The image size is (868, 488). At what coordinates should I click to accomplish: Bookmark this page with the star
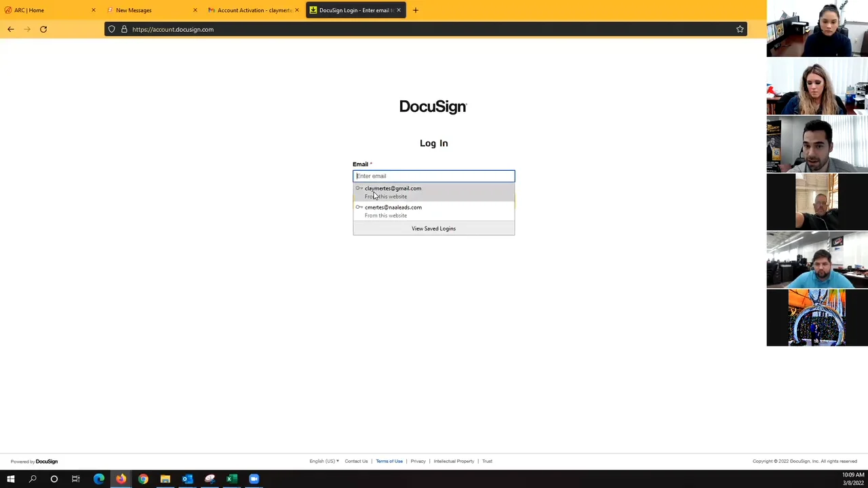(740, 29)
